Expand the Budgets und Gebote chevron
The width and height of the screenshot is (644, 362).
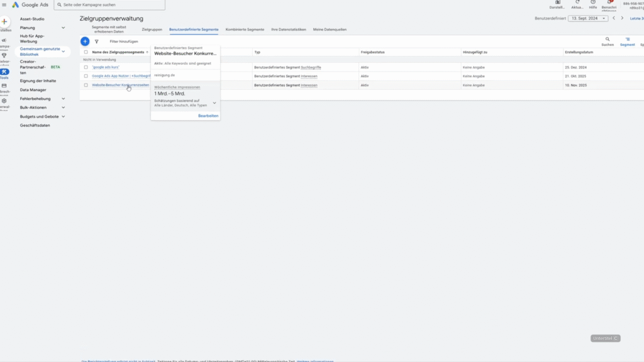(64, 116)
